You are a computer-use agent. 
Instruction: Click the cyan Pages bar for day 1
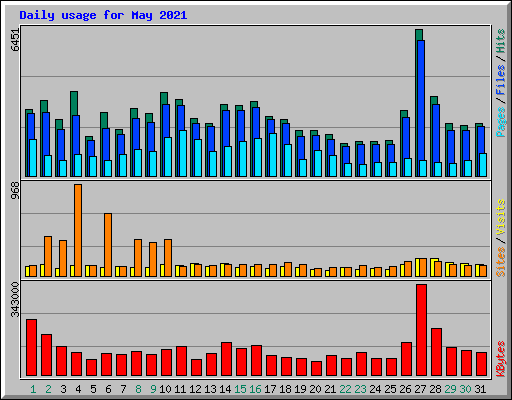(33, 158)
